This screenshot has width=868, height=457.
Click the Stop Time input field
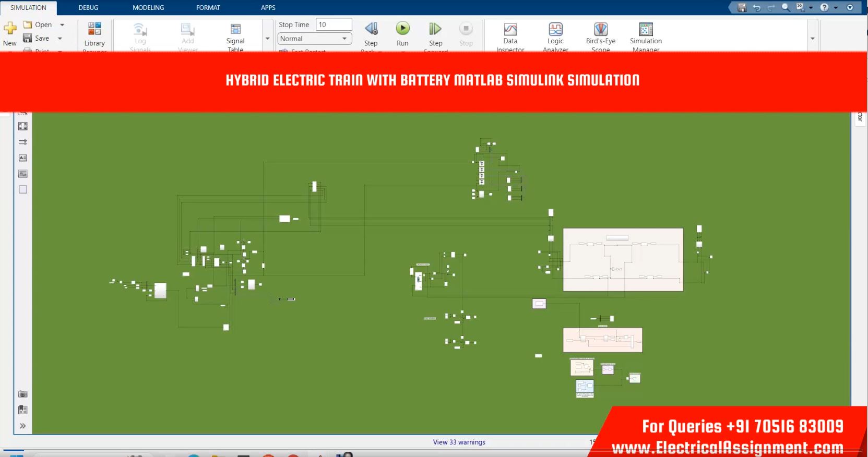[x=334, y=25]
